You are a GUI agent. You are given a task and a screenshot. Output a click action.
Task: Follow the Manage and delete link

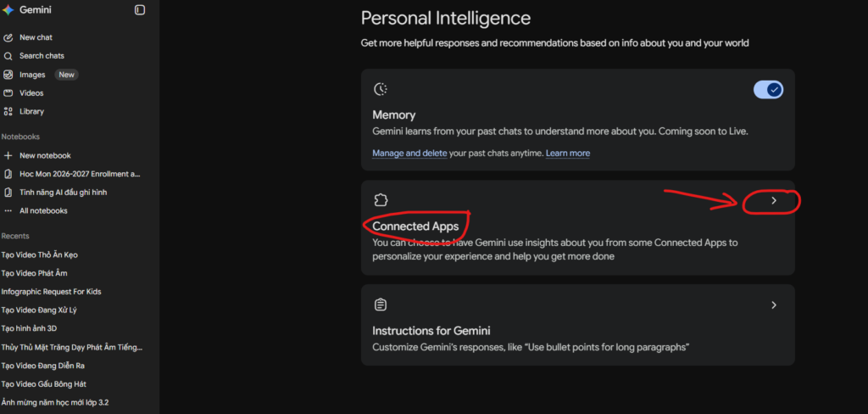409,153
